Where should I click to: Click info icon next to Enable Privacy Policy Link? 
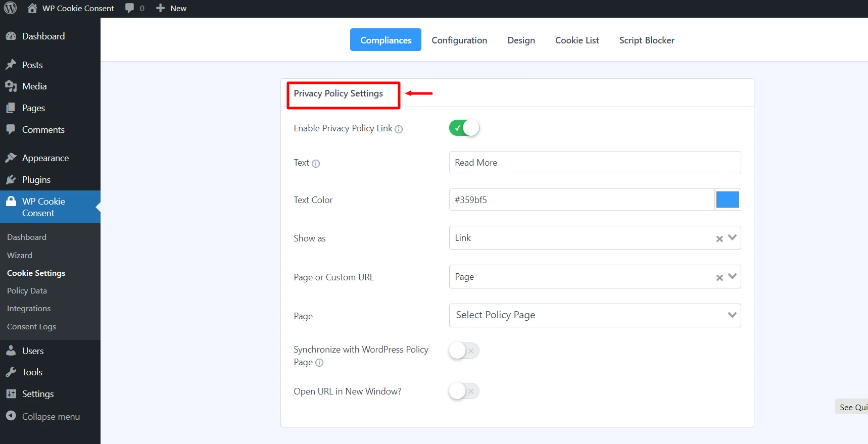(399, 129)
